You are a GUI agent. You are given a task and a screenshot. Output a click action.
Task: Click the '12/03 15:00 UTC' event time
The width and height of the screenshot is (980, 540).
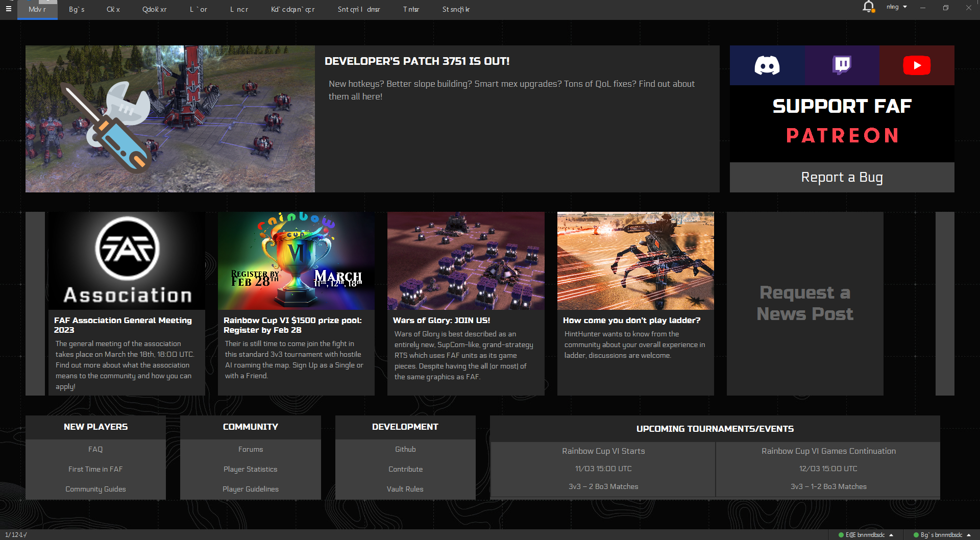(828, 469)
